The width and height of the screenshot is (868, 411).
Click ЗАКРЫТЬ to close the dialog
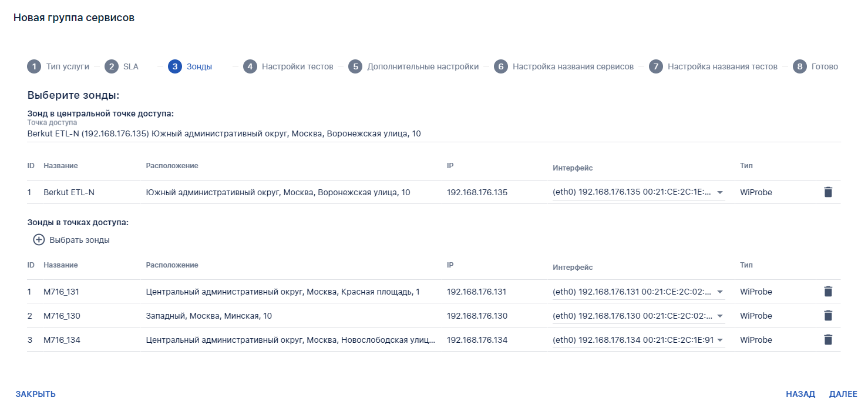[36, 394]
